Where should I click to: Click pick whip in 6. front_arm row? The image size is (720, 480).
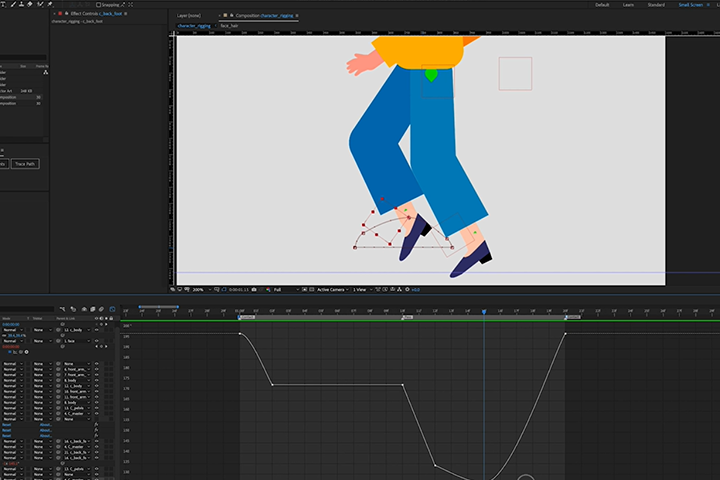pos(58,369)
